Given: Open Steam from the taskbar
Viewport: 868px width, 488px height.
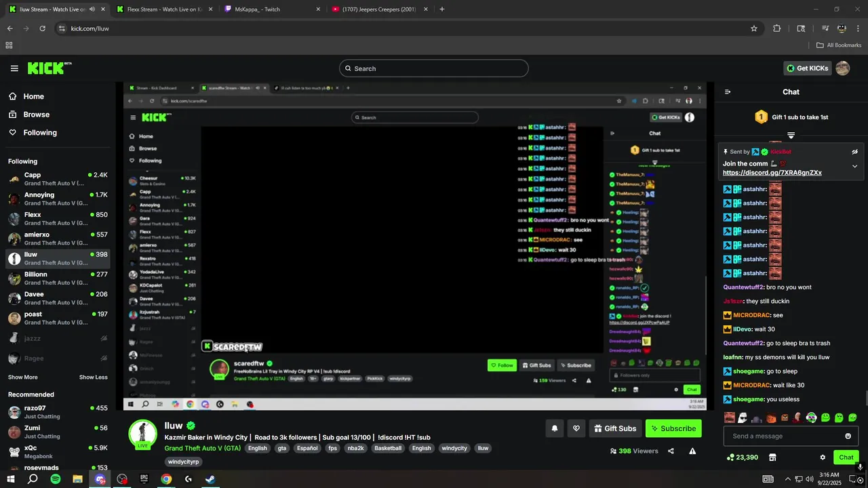Looking at the screenshot, I should point(210,479).
